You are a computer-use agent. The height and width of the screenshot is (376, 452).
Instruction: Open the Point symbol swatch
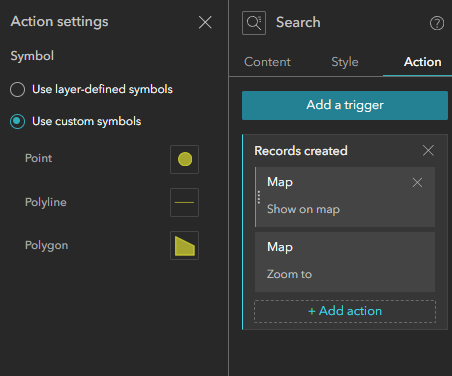point(184,159)
